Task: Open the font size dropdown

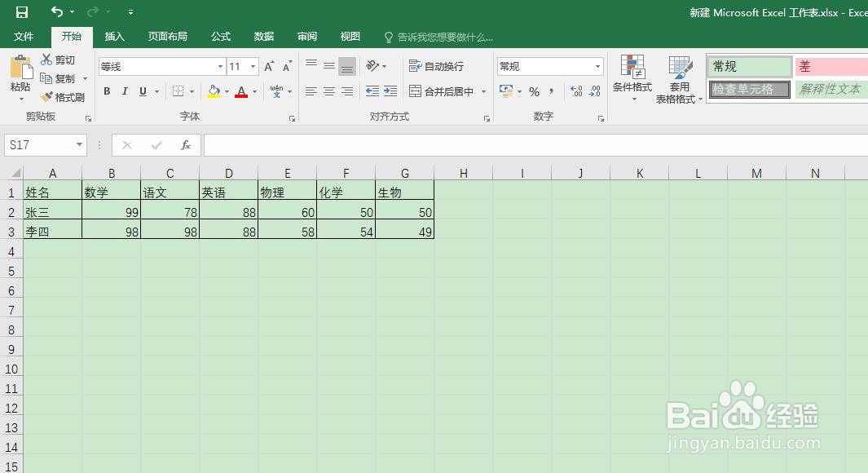Action: click(253, 66)
